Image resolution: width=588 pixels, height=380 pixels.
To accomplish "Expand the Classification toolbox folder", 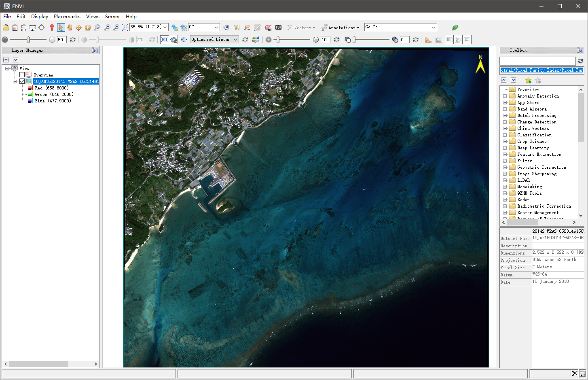I will 505,135.
